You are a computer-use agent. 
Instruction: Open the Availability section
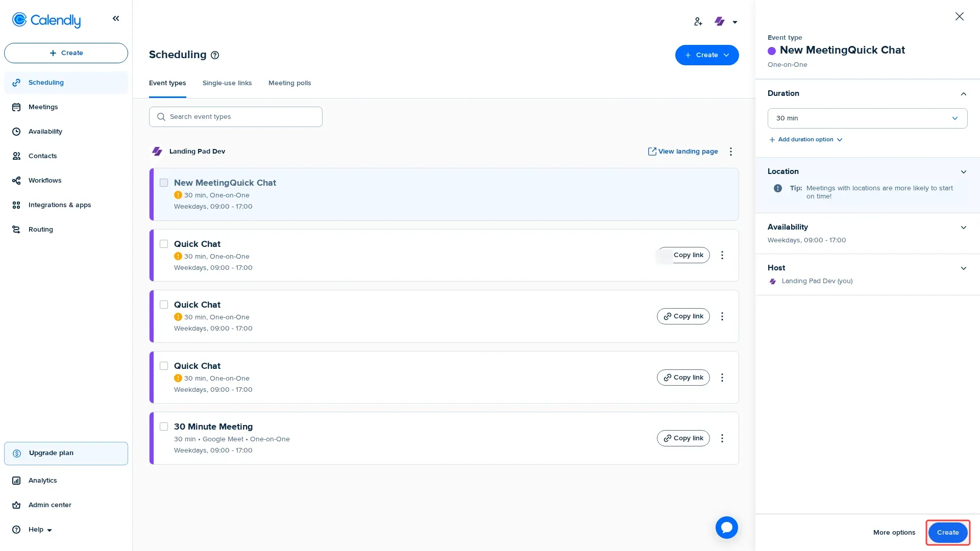45,131
